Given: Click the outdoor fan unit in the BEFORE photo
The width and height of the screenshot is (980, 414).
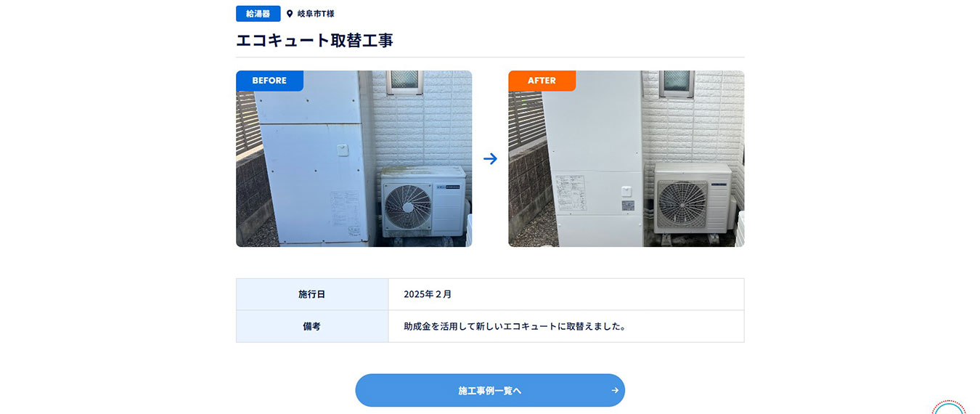Looking at the screenshot, I should [x=423, y=203].
